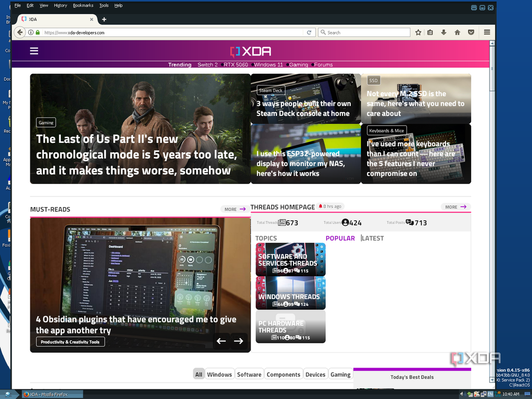This screenshot has width=532, height=399.
Task: Open the File menu
Action: pyautogui.click(x=18, y=6)
